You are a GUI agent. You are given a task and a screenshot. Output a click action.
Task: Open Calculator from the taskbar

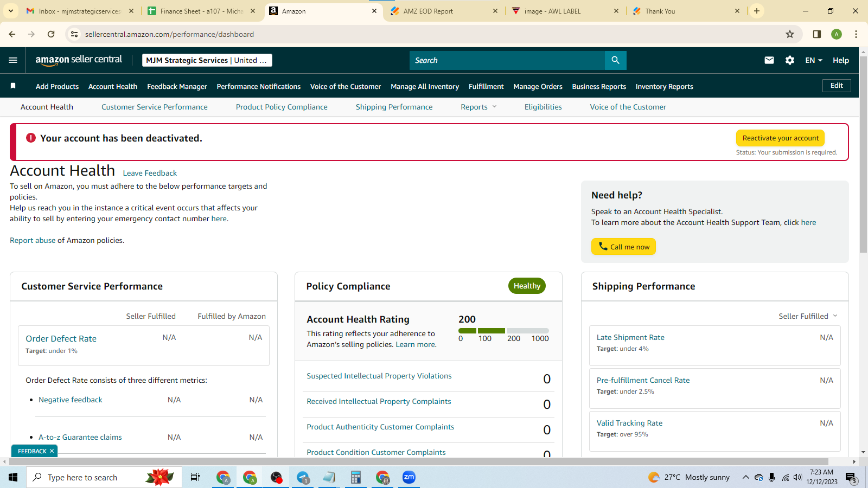(x=356, y=477)
